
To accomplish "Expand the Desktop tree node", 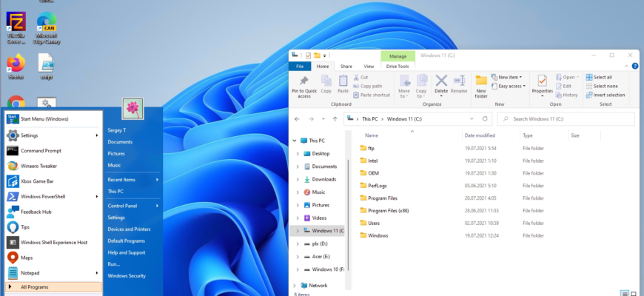I will pos(298,153).
